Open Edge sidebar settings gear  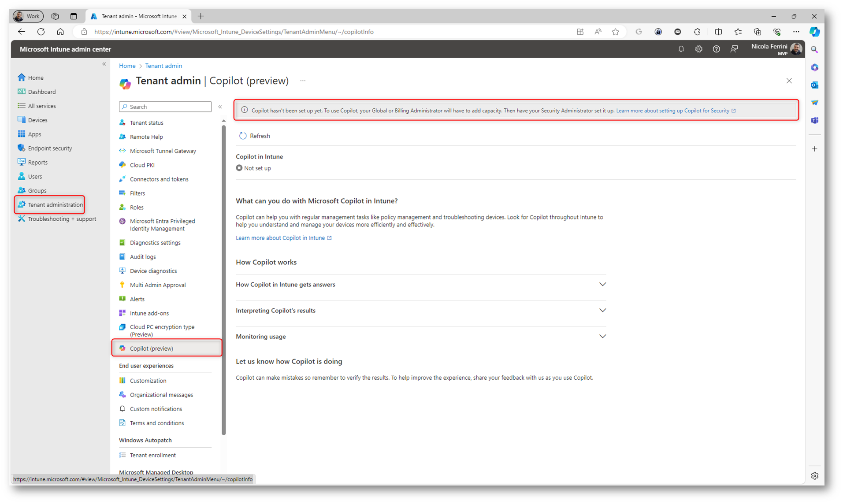814,476
